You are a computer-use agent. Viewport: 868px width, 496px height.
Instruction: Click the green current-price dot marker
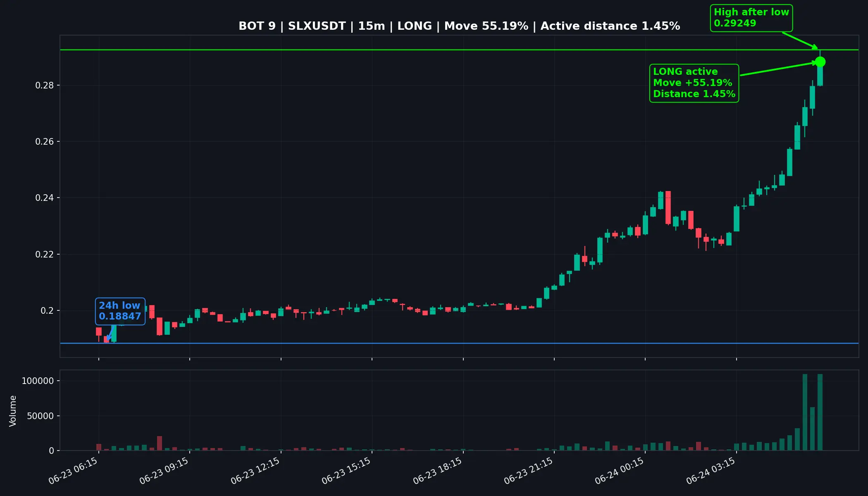[820, 62]
